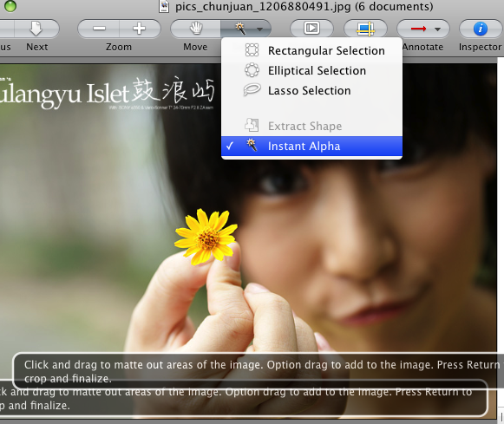Click the Zoom out minus button

pos(99,29)
